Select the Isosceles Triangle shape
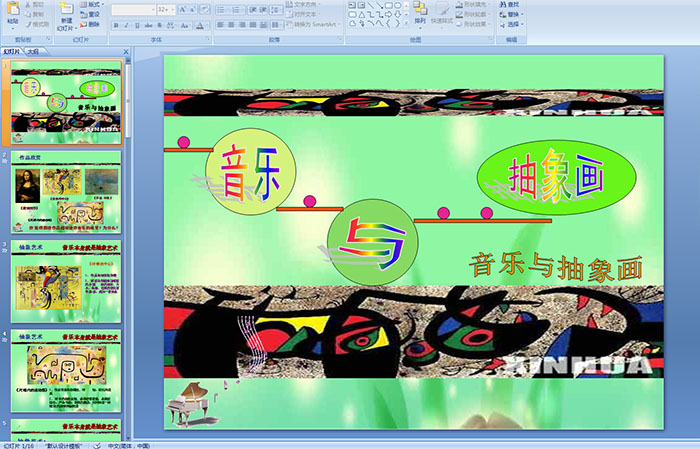700x449 pixels. [x=362, y=15]
